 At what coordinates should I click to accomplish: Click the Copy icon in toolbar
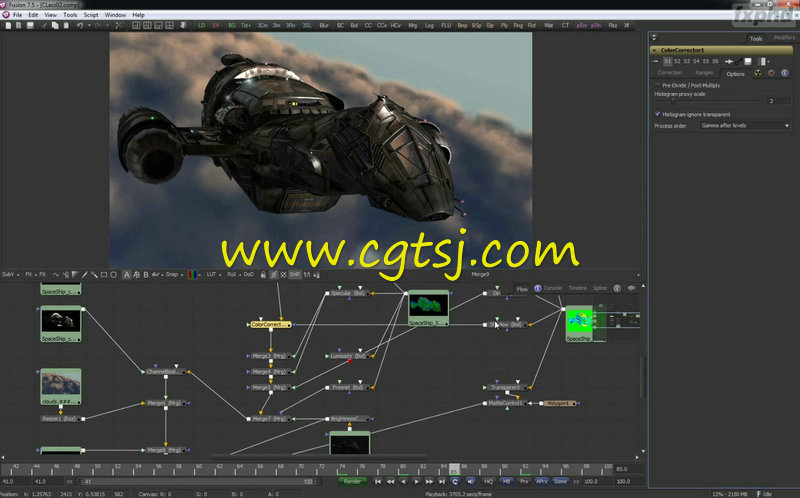(55, 26)
